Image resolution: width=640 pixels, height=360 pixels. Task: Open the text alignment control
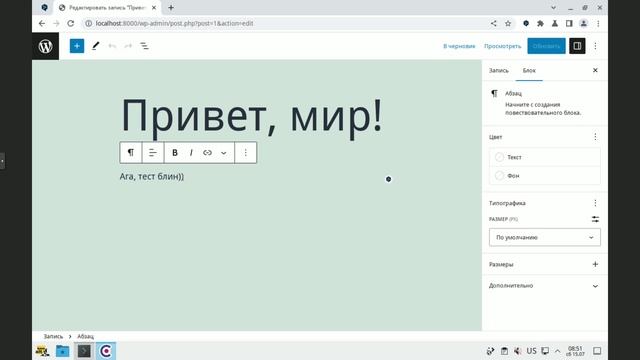click(153, 153)
